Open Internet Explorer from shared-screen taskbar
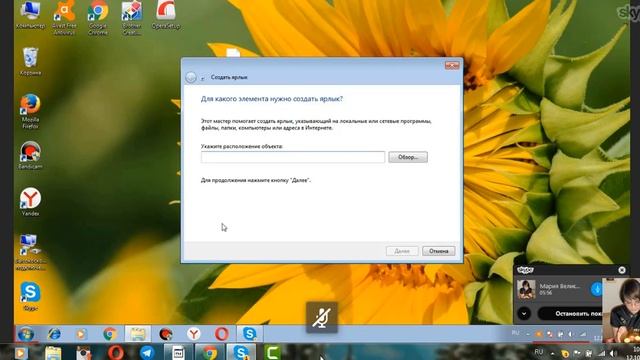Image resolution: width=640 pixels, height=360 pixels. [53, 334]
